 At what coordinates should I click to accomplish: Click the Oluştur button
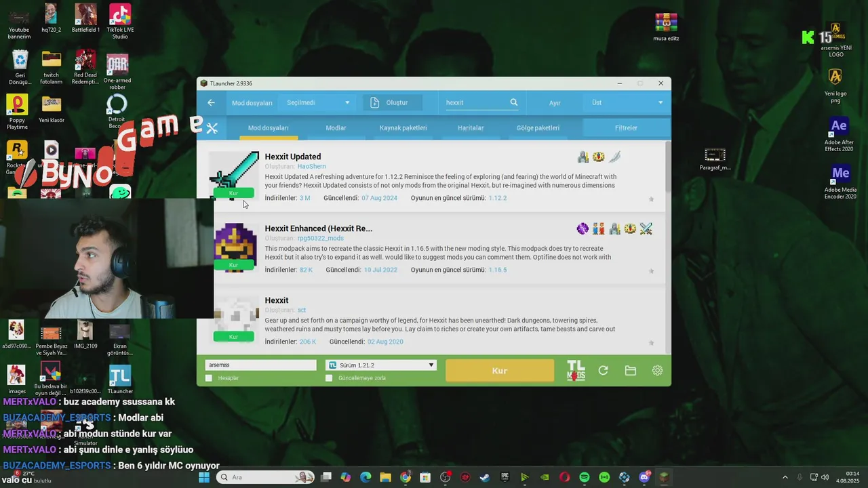pos(392,102)
